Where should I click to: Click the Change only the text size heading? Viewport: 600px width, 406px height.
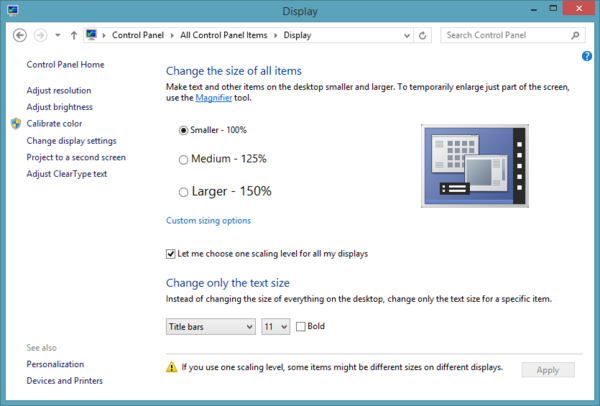(x=228, y=283)
